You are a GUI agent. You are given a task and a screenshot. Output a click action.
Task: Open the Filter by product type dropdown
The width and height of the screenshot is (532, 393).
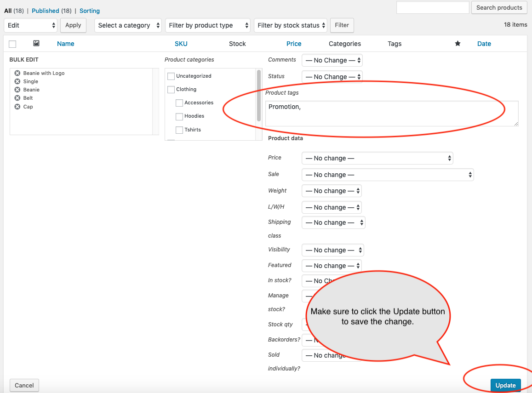[x=207, y=25]
